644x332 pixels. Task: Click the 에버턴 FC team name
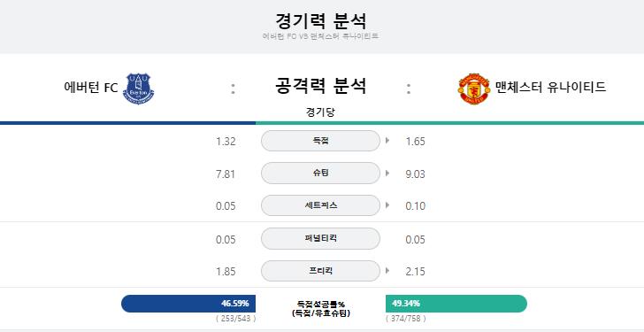(91, 88)
